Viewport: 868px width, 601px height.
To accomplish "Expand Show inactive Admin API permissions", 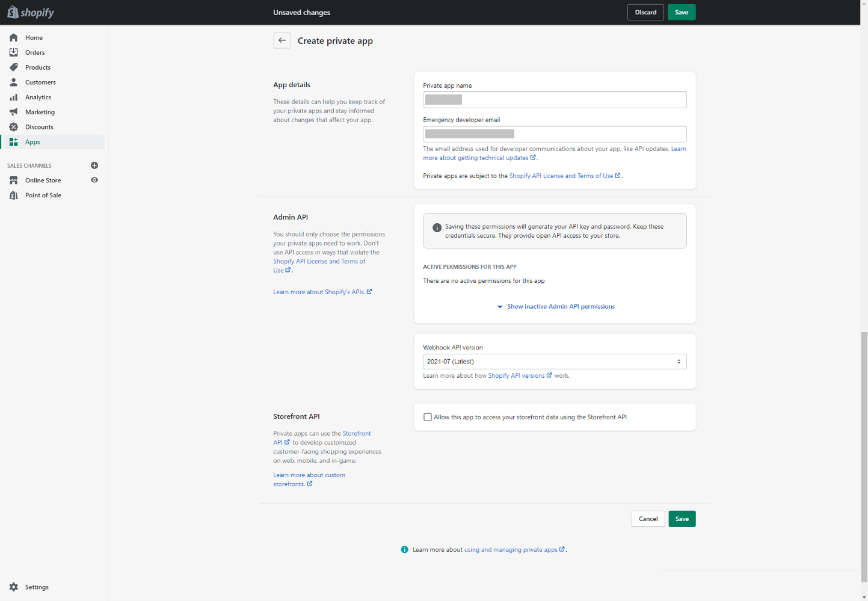I will point(560,307).
